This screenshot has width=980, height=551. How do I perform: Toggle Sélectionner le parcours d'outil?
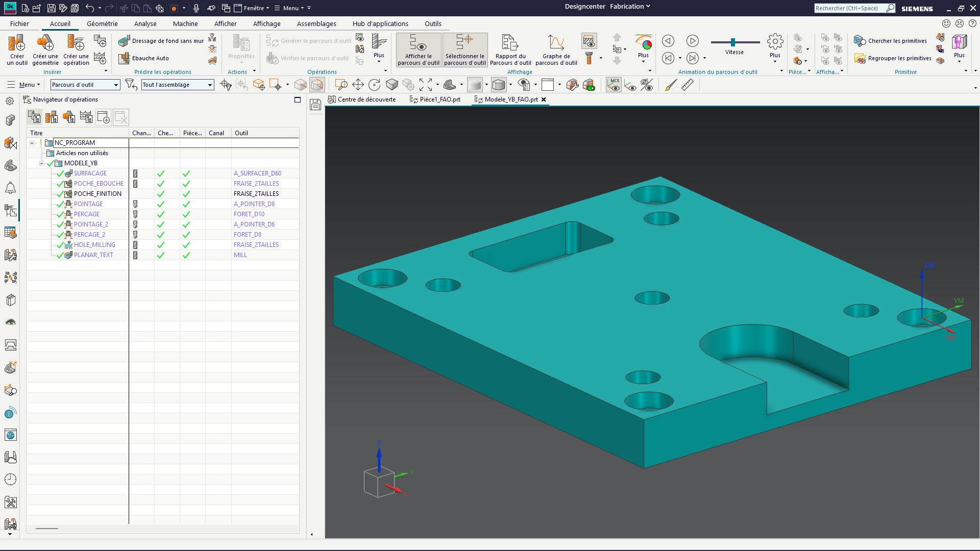click(465, 49)
